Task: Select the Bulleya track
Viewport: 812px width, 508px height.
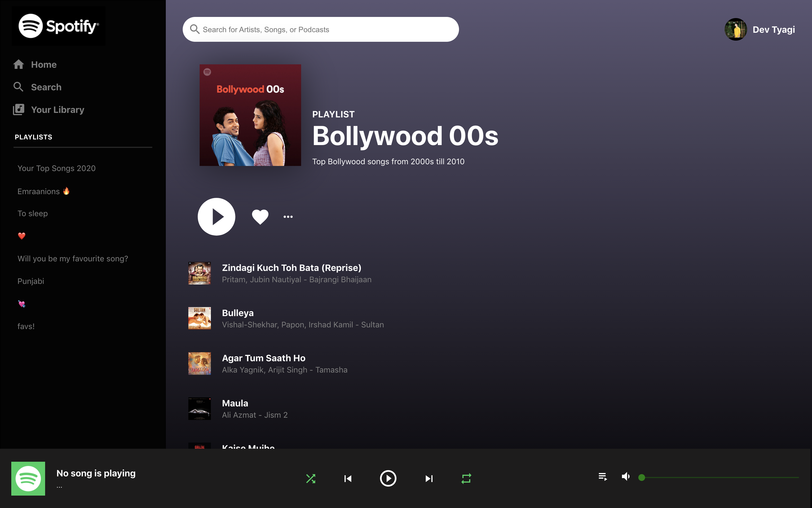Action: point(238,313)
